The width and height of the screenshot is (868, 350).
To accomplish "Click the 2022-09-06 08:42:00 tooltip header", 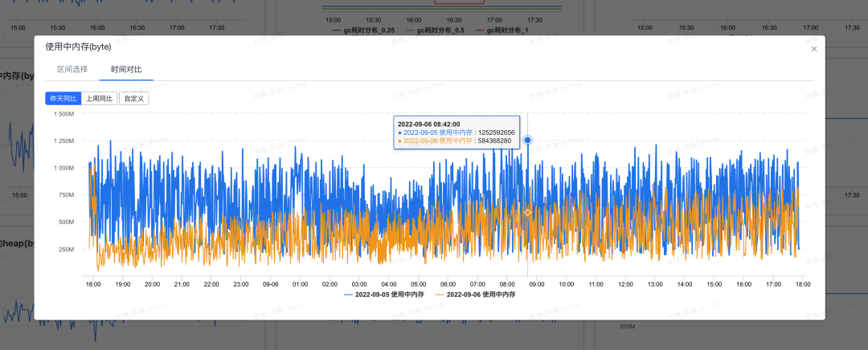I will pyautogui.click(x=428, y=124).
